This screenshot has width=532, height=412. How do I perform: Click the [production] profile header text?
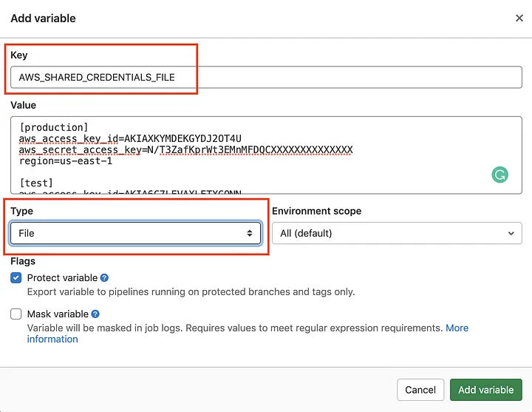54,127
